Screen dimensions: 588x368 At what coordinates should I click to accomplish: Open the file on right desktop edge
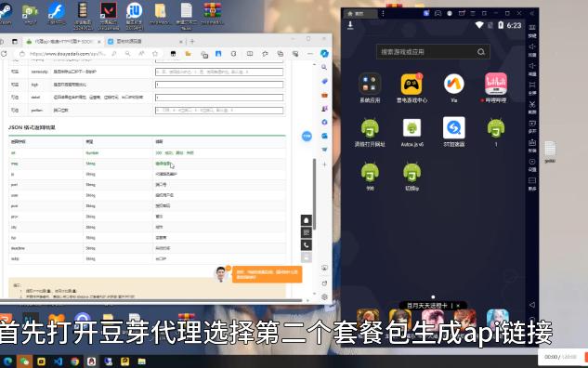(550, 151)
